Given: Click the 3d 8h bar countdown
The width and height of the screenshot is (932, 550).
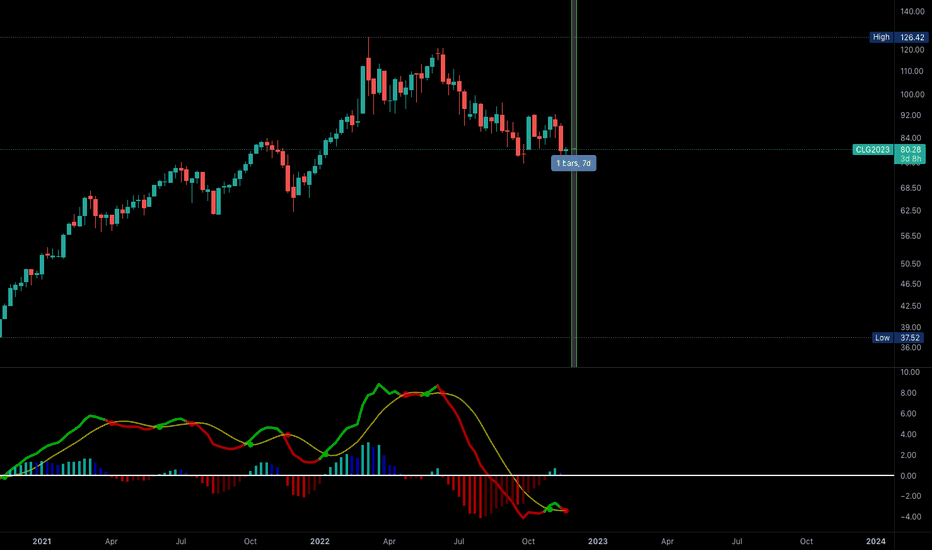Looking at the screenshot, I should point(911,159).
